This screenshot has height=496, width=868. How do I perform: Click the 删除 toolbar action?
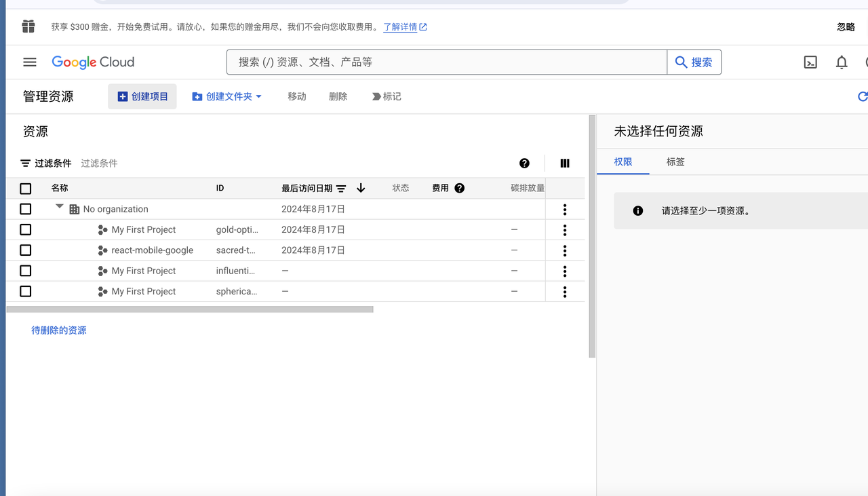tap(338, 96)
